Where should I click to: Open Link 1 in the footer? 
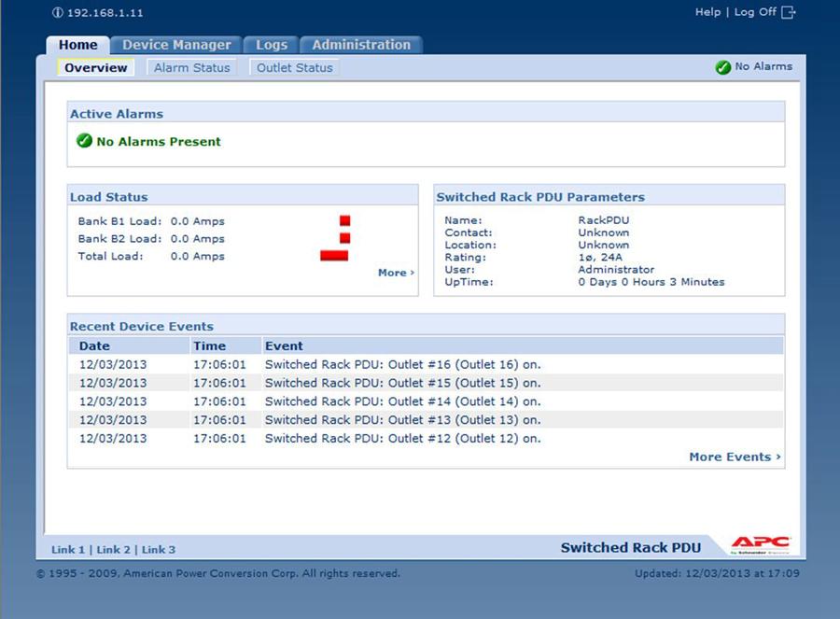point(68,550)
